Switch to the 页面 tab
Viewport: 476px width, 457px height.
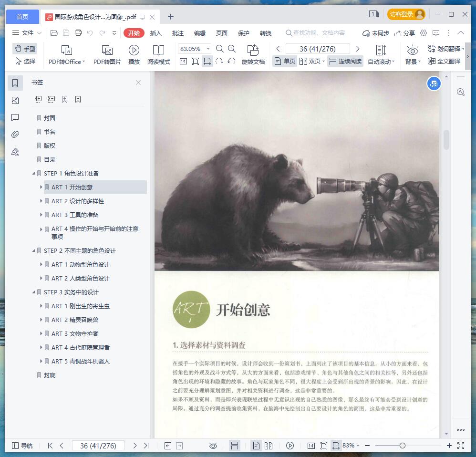221,33
